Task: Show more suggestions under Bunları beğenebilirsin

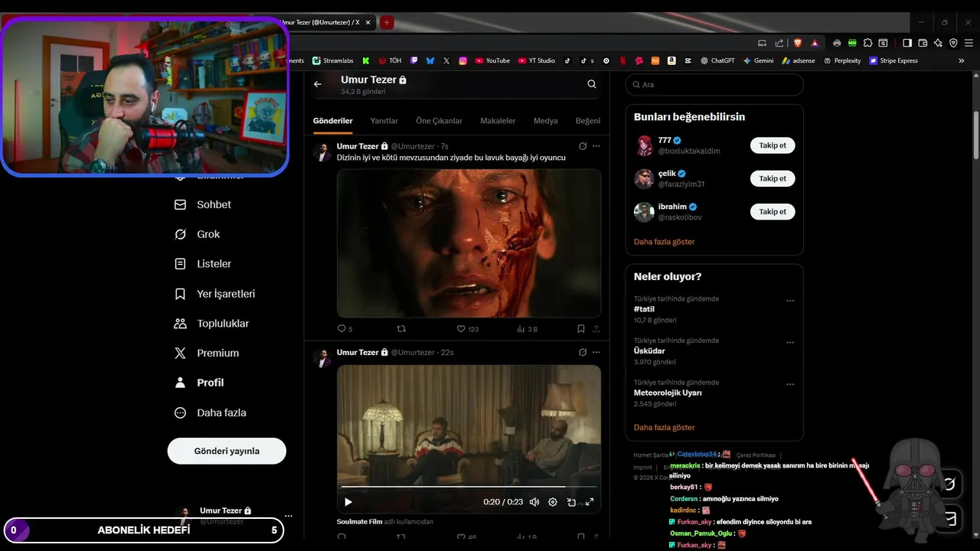Action: coord(664,242)
